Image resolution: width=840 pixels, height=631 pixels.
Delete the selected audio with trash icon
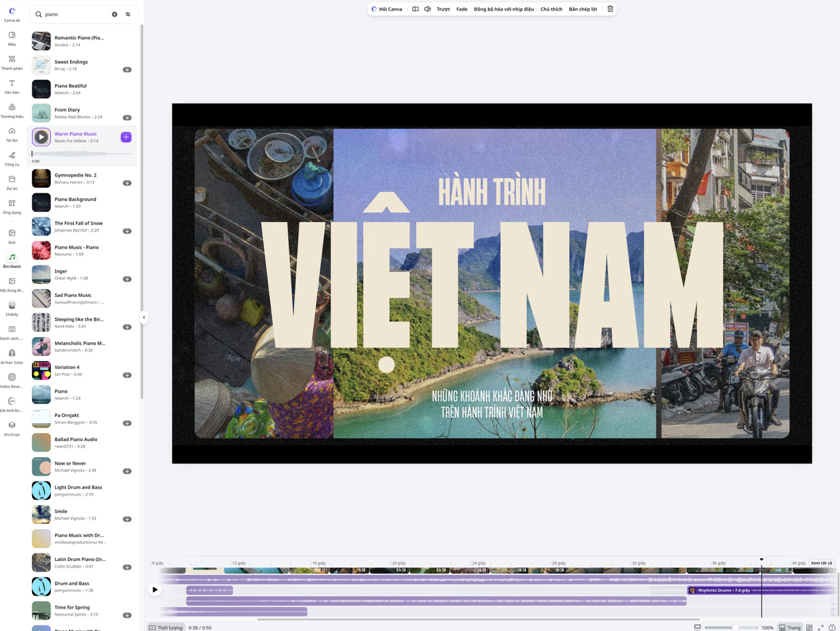tap(610, 9)
